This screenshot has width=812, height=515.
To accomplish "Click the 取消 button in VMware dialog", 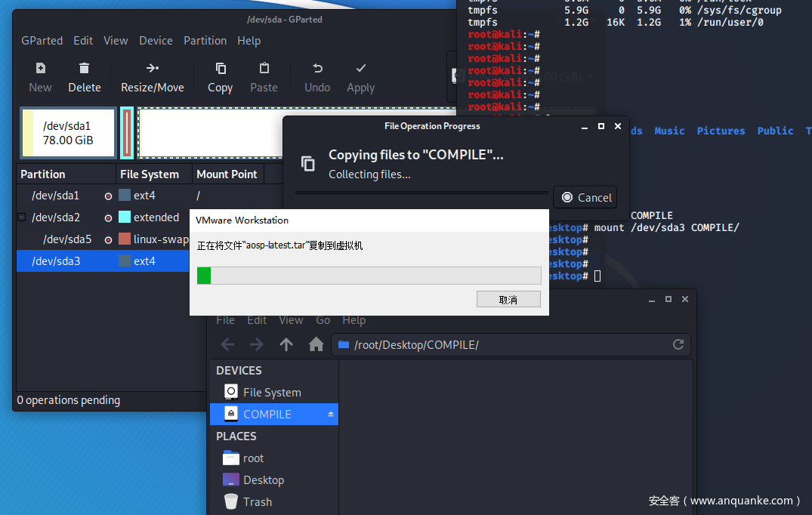I will coord(508,300).
